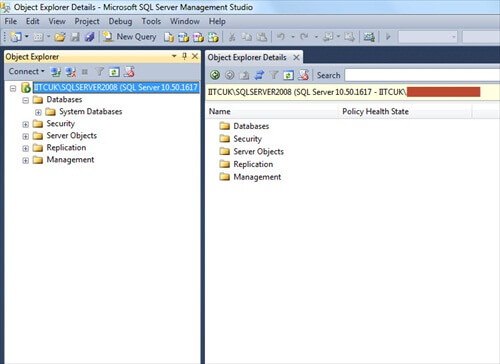This screenshot has width=500, height=364.
Task: Select Server Objects in Object Explorer tree
Action: 71,135
